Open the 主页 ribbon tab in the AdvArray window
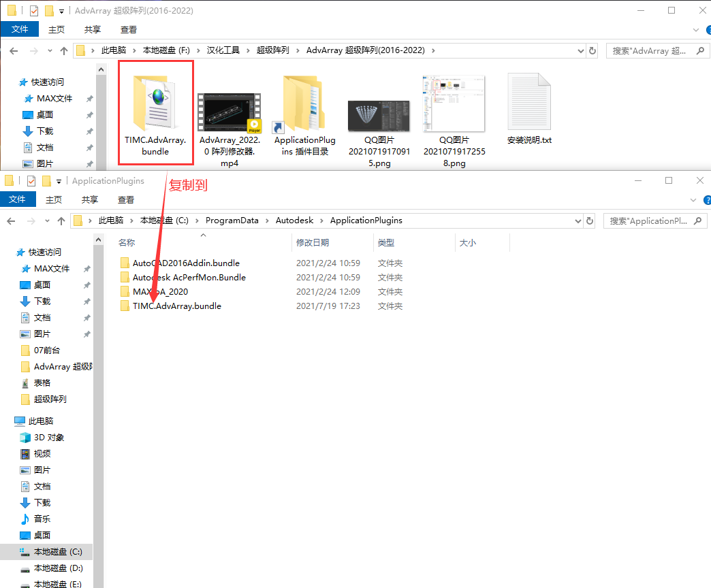Screen dimensions: 711x588 pyautogui.click(x=57, y=29)
